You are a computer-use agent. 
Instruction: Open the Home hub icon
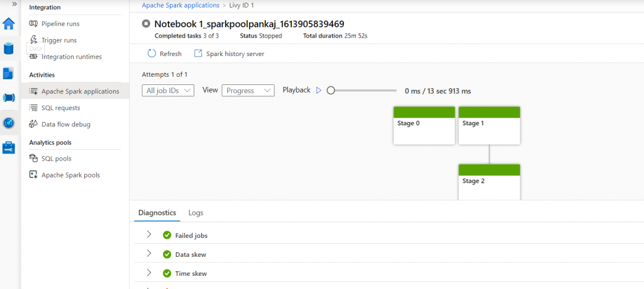9,23
